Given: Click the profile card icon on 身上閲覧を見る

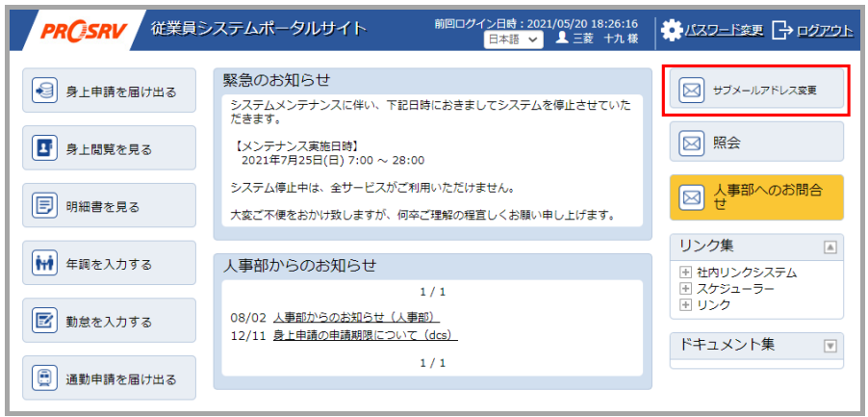Looking at the screenshot, I should tap(45, 148).
